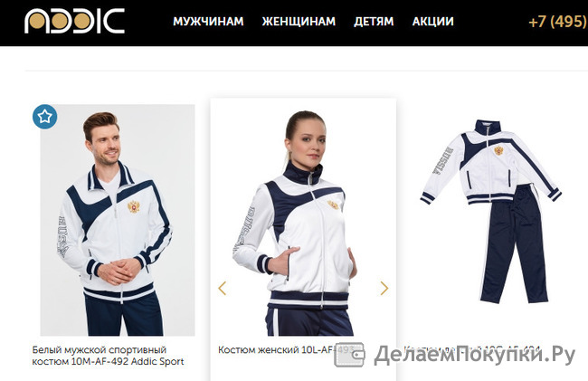Click the wallet icon in the watermark
This screenshot has width=588, height=381.
(349, 355)
